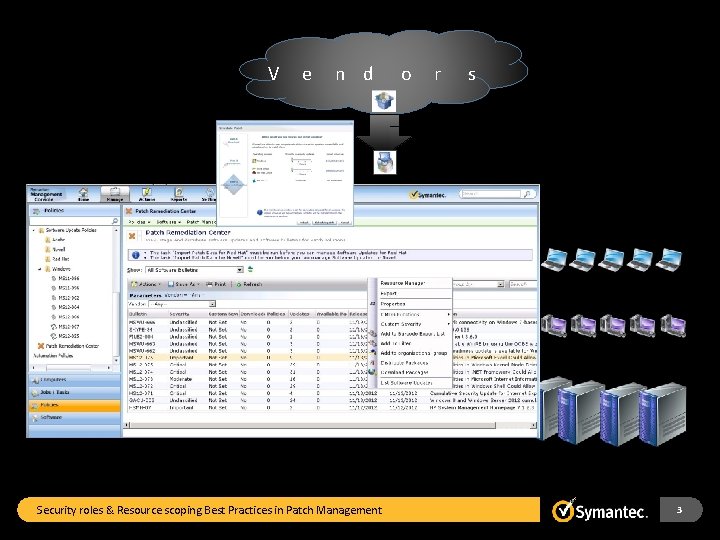Screen dimensions: 720x540
Task: Click the Print toolbar button
Action: [216, 284]
